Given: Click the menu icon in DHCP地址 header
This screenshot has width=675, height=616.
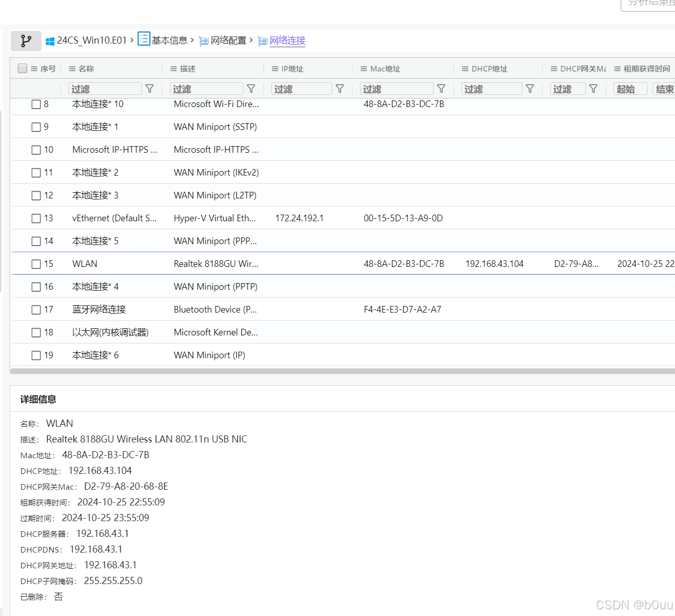Looking at the screenshot, I should pos(465,69).
